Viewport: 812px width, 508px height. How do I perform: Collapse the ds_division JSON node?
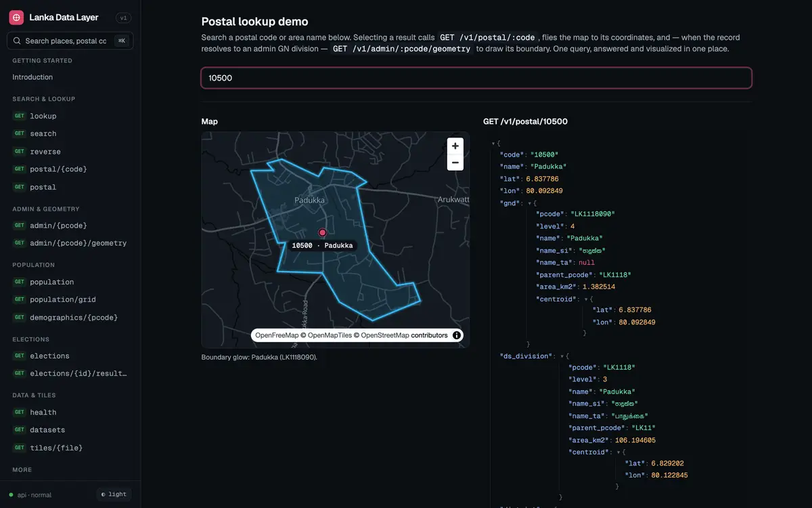tap(562, 356)
